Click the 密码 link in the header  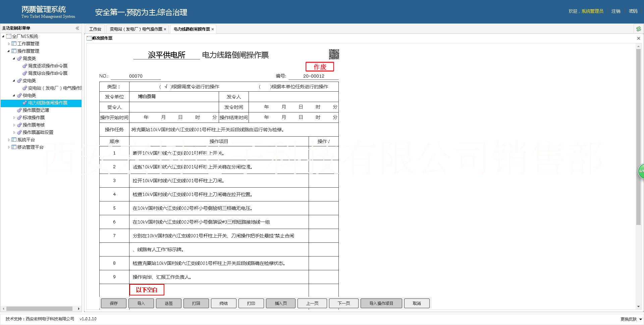point(633,11)
